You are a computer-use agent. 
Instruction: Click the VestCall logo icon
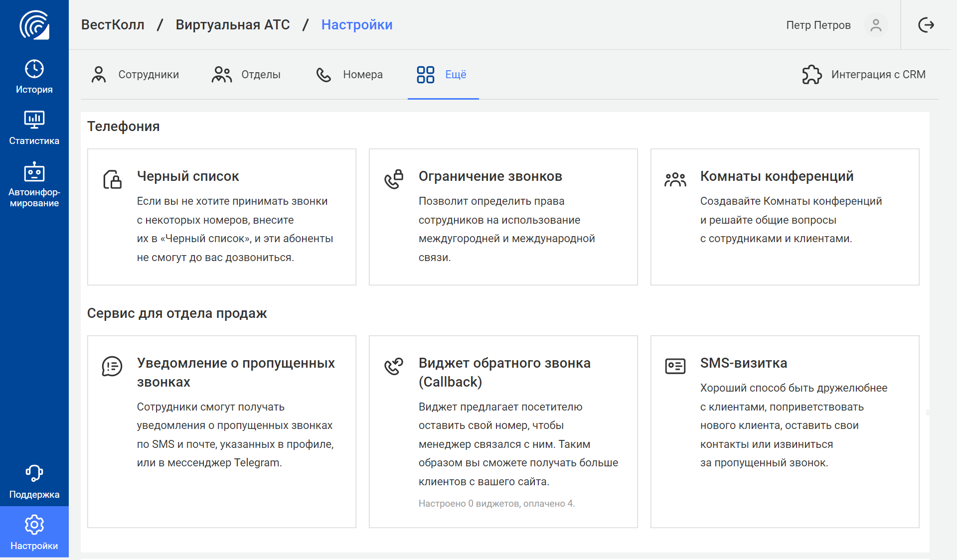34,25
